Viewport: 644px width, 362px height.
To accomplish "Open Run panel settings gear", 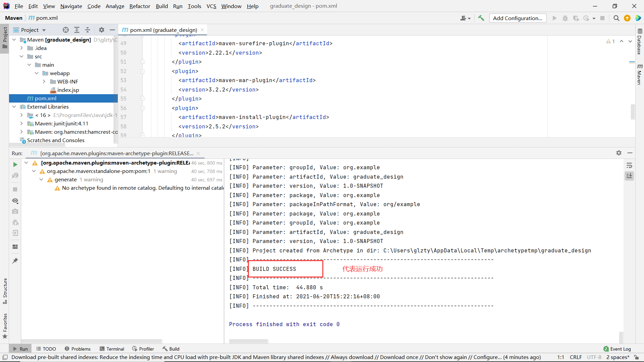I will click(x=619, y=153).
